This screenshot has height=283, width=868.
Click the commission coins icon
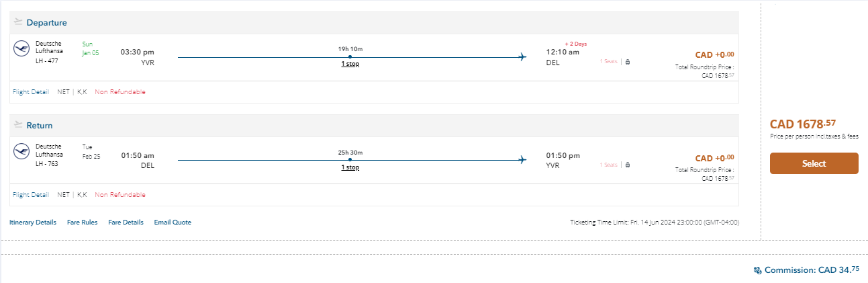pos(758,270)
